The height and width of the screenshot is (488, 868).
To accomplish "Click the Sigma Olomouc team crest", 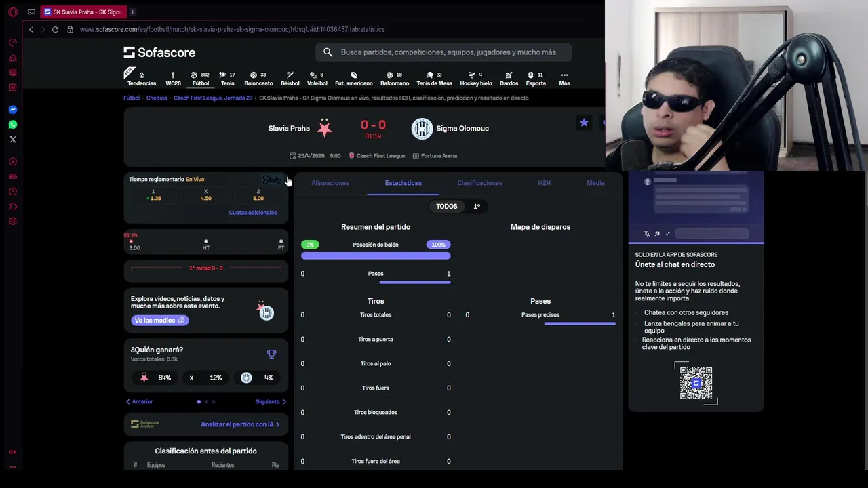I will pyautogui.click(x=422, y=128).
